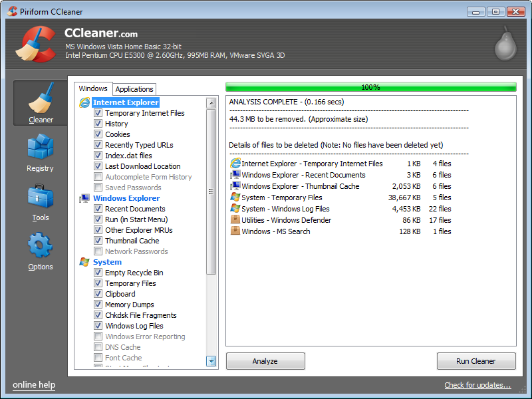Click the Run Cleaner button

(x=476, y=361)
